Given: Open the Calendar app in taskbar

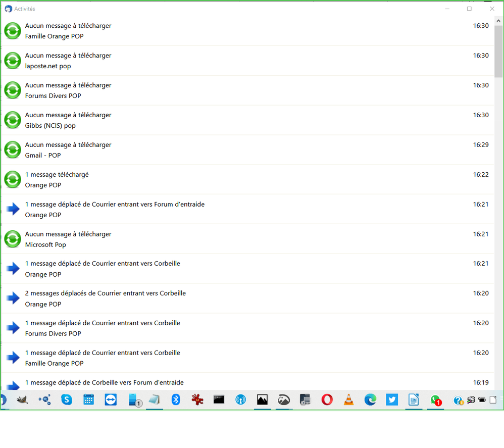Looking at the screenshot, I should tap(88, 400).
